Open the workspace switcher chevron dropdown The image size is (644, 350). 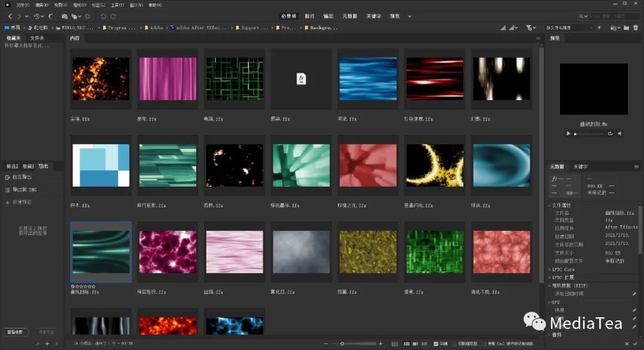click(410, 17)
